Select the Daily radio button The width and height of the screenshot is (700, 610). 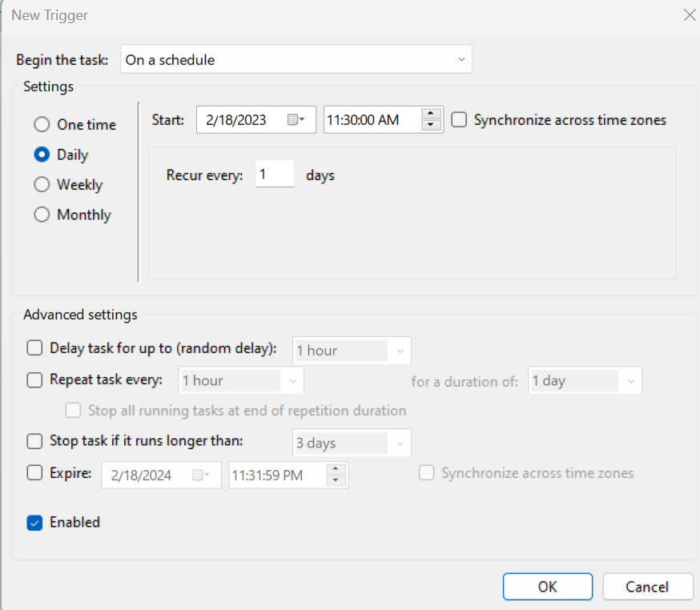[x=42, y=155]
